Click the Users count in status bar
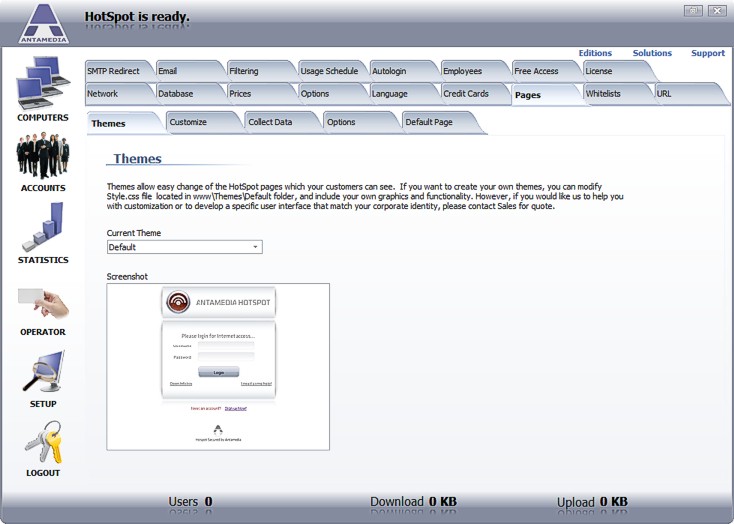The height and width of the screenshot is (524, 734). click(191, 502)
